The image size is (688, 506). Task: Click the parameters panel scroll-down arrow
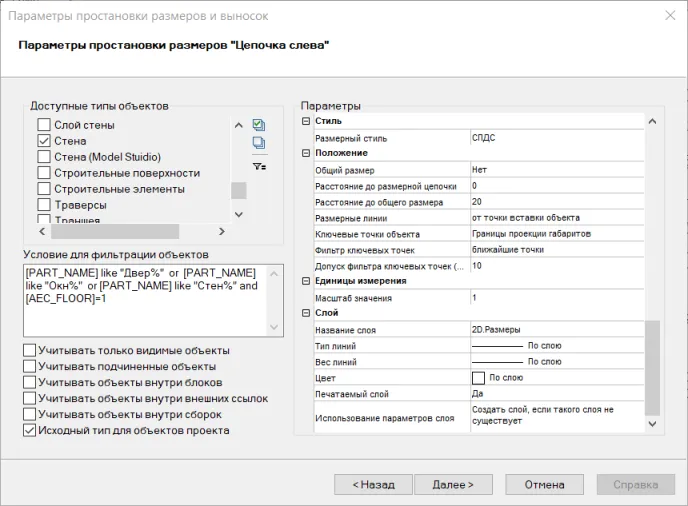652,425
